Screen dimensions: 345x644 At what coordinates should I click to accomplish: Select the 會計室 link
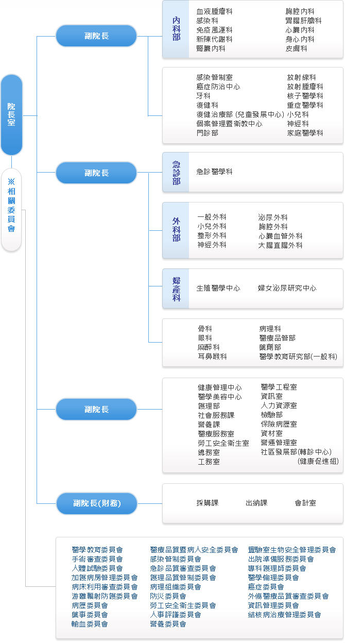[x=305, y=503]
